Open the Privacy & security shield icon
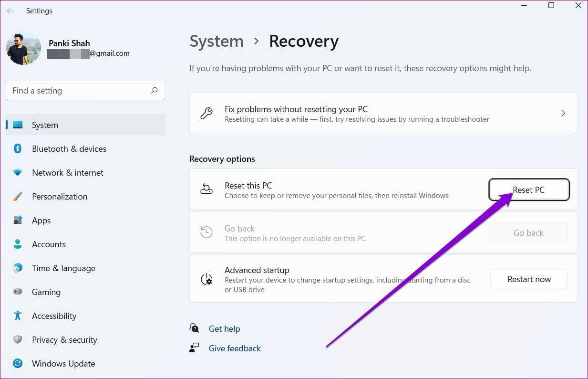 pyautogui.click(x=18, y=340)
